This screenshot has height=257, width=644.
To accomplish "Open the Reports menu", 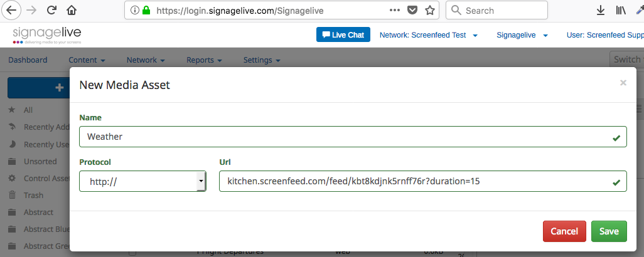I will [x=204, y=60].
